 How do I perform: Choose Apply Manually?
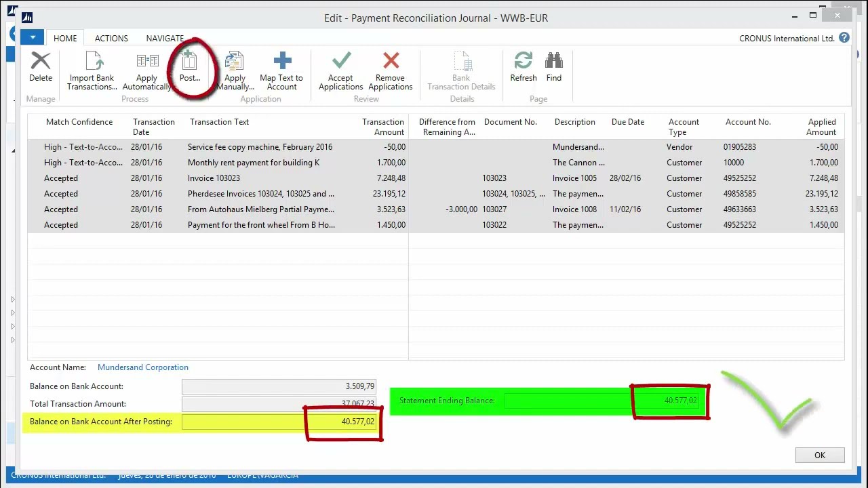[x=235, y=71]
